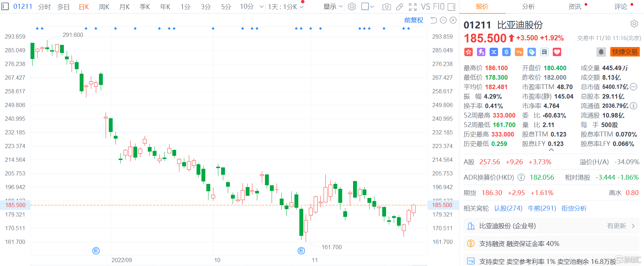644x266 pixels.
Task: Select the drawing pencil tool
Action: pos(400,7)
